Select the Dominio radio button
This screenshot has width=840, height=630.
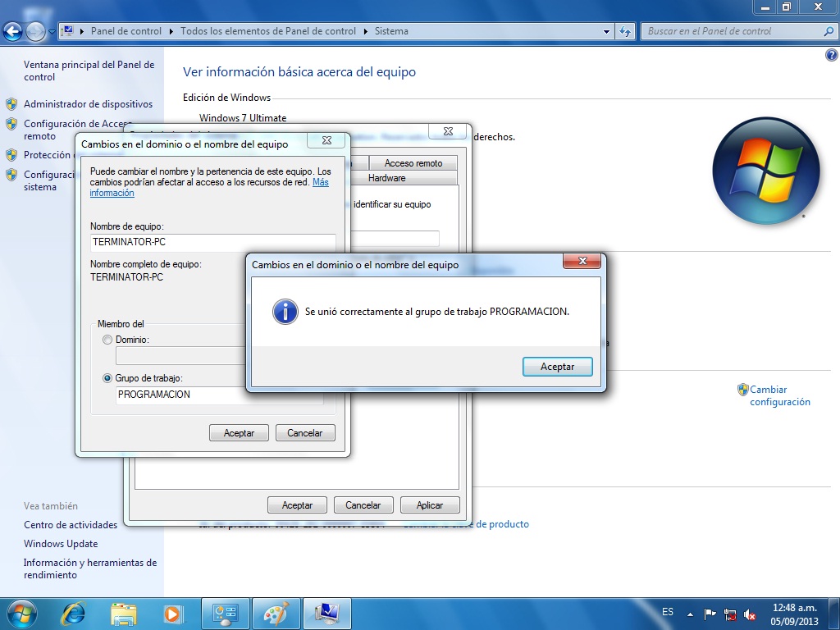coord(107,340)
